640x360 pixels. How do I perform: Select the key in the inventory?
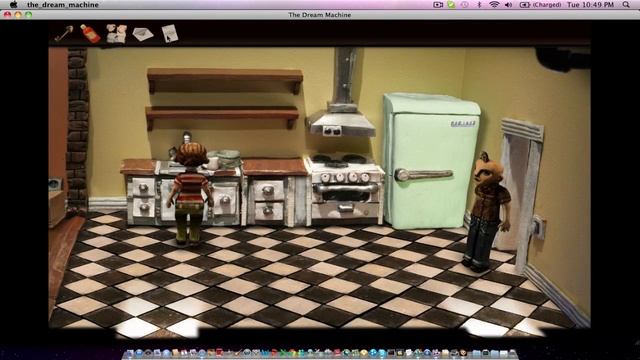(64, 33)
